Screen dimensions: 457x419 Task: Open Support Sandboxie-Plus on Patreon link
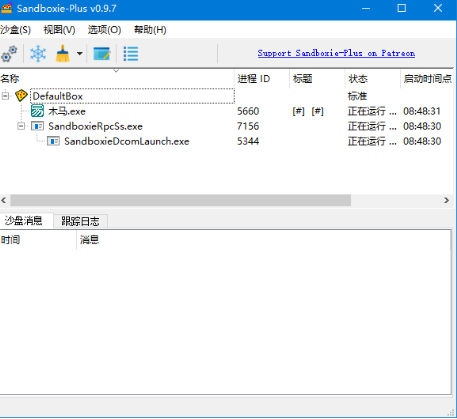(336, 53)
